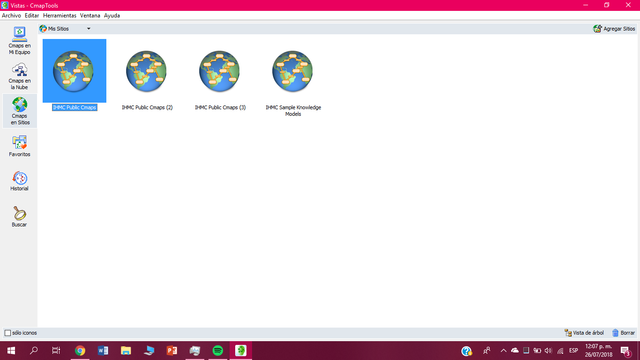Open the Ventana menu
The width and height of the screenshot is (640, 360).
click(x=90, y=16)
